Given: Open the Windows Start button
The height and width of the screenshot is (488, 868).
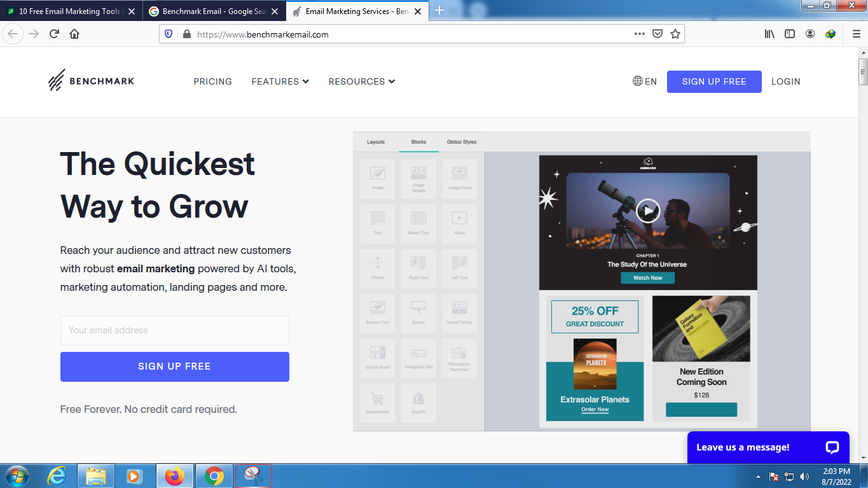Looking at the screenshot, I should [x=17, y=476].
